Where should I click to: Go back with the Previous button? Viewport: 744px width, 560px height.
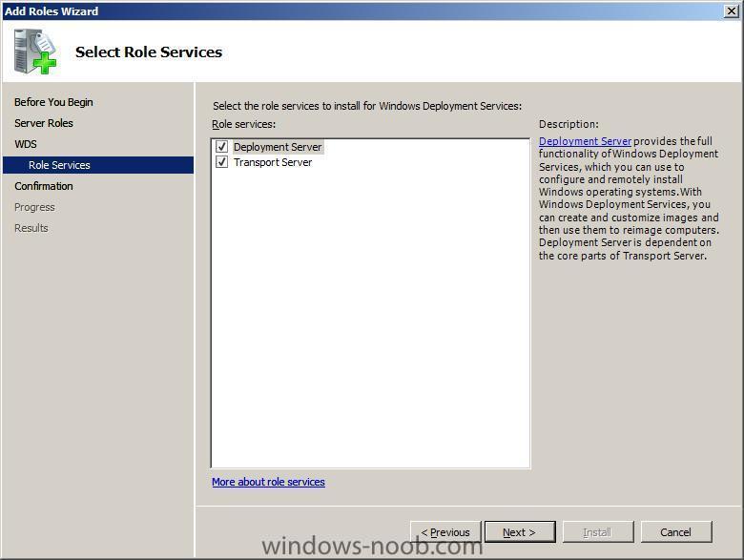445,532
